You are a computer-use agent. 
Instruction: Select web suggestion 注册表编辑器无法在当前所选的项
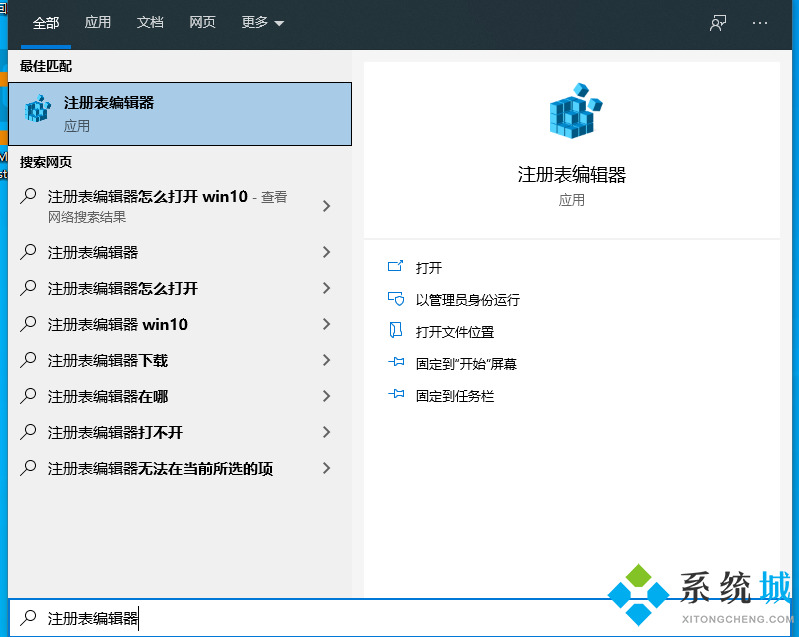(160, 468)
